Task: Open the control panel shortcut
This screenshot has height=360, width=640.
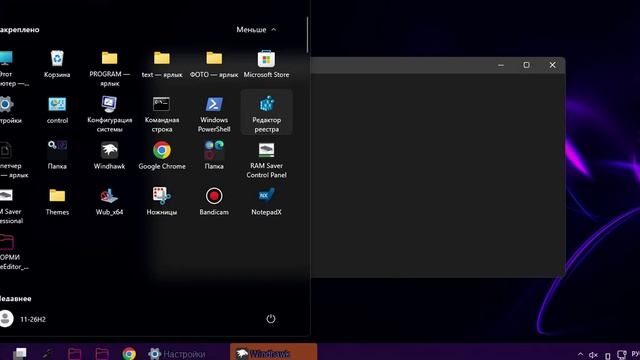Action: click(x=57, y=110)
